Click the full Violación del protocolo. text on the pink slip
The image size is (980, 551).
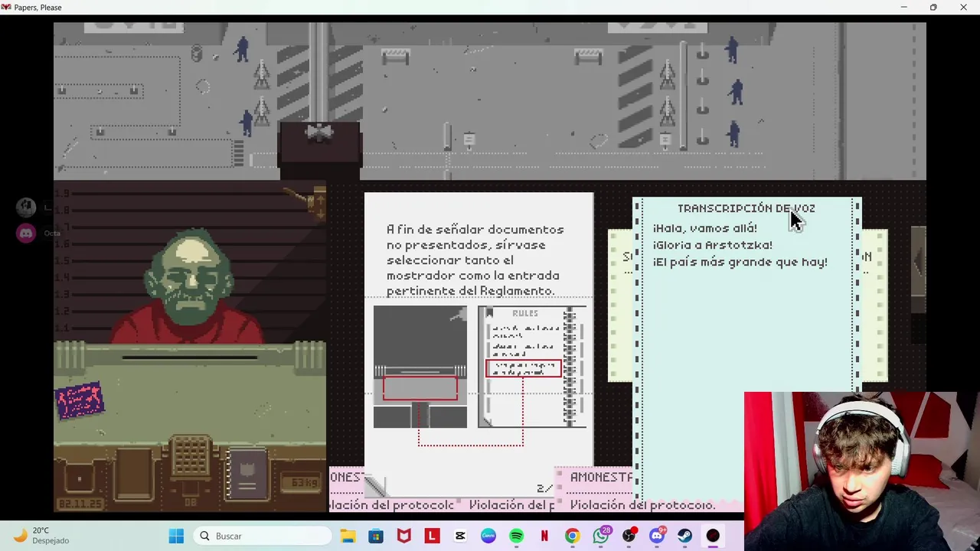[642, 505]
